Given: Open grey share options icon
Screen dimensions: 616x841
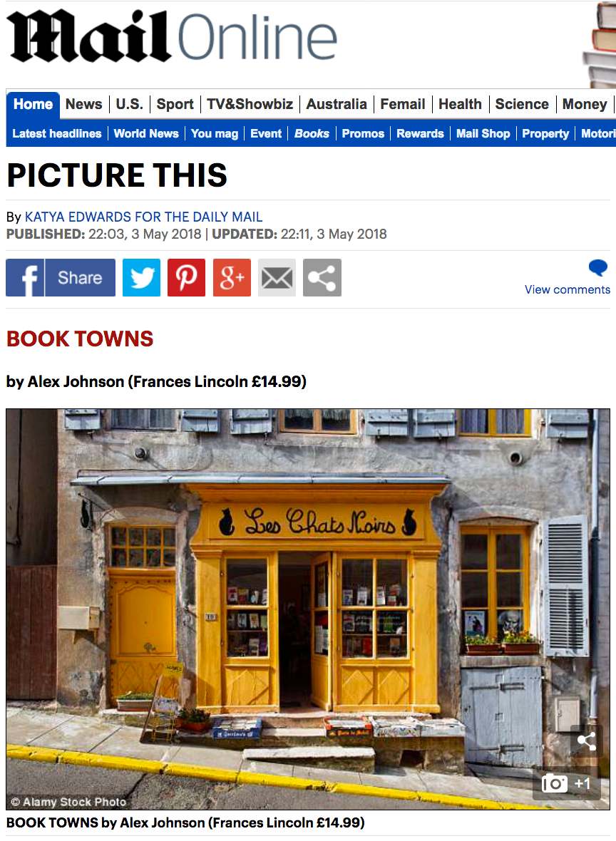Looking at the screenshot, I should tap(322, 277).
